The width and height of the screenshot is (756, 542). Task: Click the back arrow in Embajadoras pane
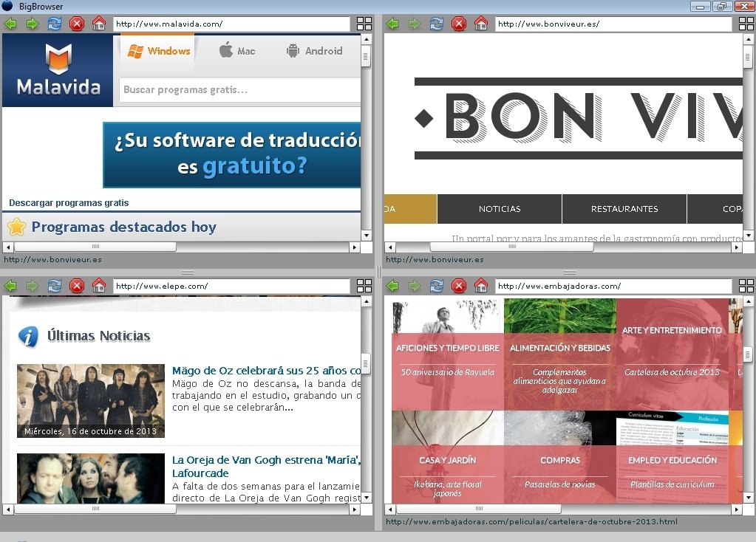pyautogui.click(x=392, y=286)
